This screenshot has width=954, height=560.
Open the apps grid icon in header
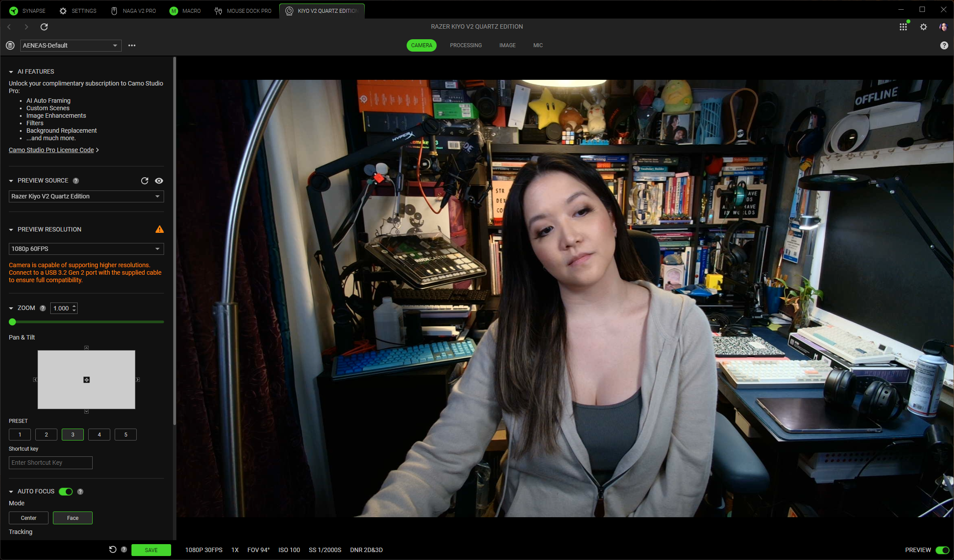coord(903,27)
